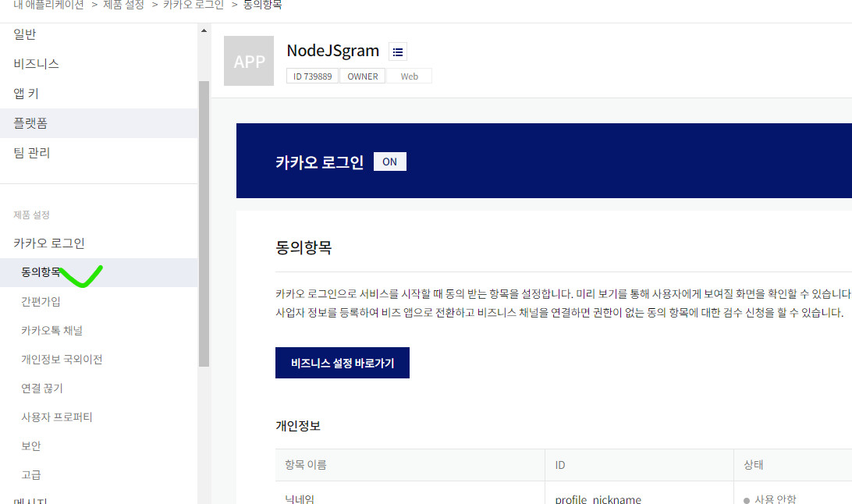
Task: Click the 비즈니스 설정 바로가기 button
Action: pos(343,363)
